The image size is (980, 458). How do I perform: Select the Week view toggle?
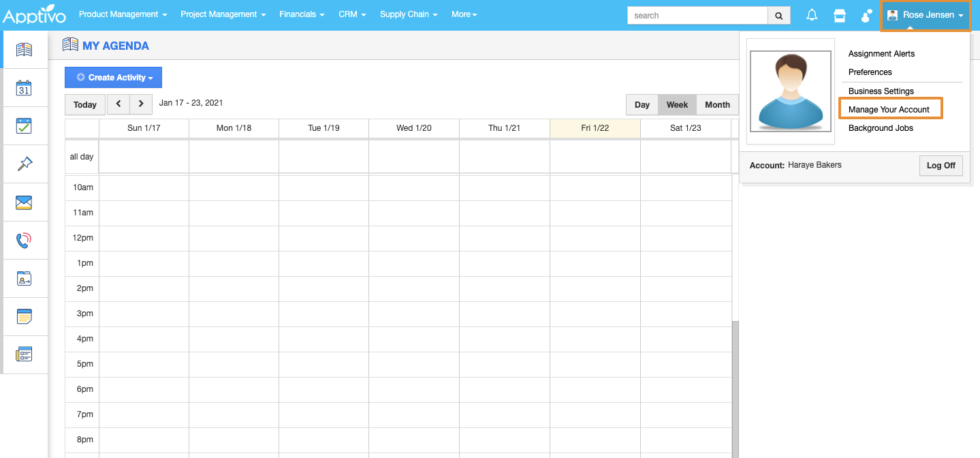click(x=677, y=105)
